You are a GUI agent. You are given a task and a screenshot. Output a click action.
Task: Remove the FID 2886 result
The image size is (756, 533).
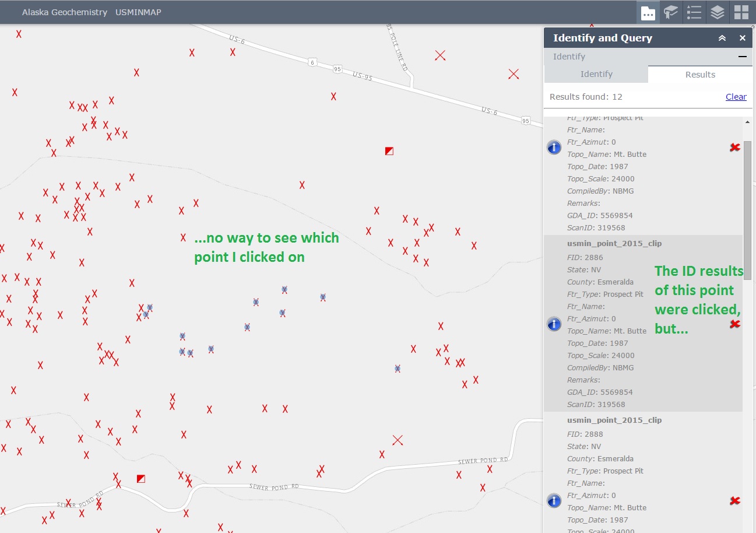735,324
